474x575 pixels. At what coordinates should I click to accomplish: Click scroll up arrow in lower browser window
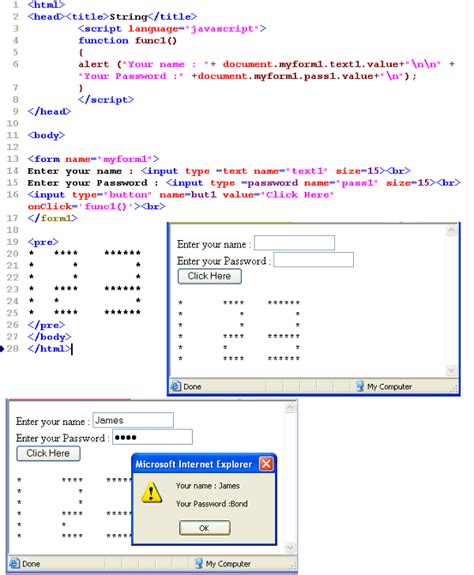290,408
